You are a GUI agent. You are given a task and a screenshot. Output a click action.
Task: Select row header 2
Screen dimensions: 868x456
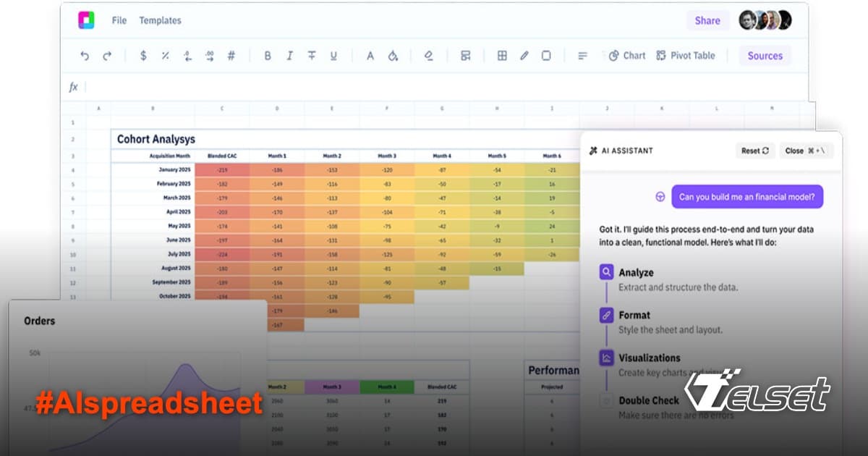[72, 139]
